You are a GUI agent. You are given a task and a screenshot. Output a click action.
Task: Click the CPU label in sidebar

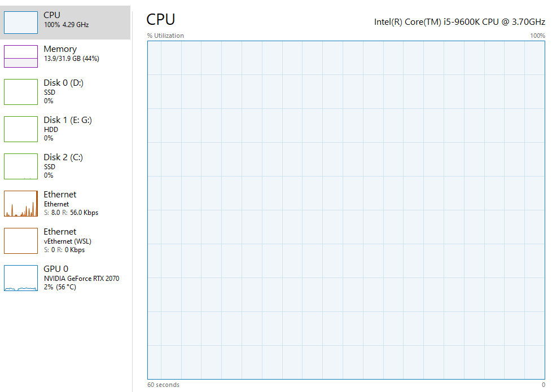[x=52, y=15]
